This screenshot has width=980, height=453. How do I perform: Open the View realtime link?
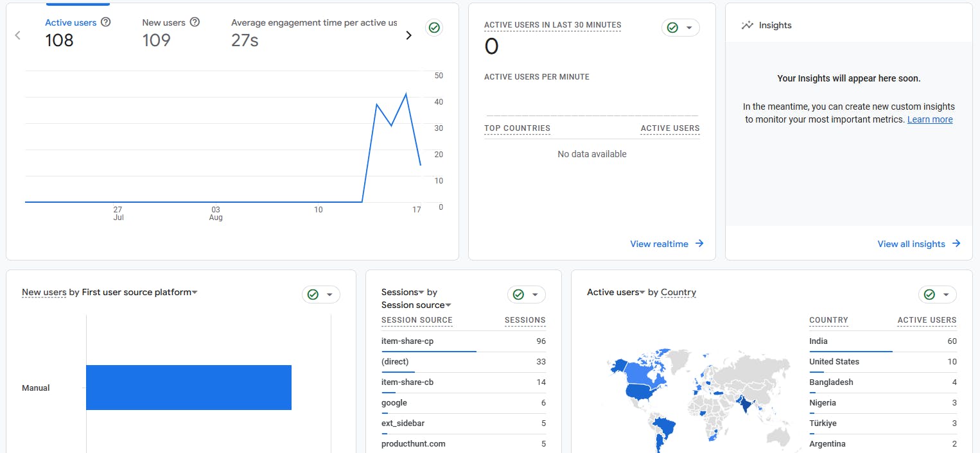[667, 244]
